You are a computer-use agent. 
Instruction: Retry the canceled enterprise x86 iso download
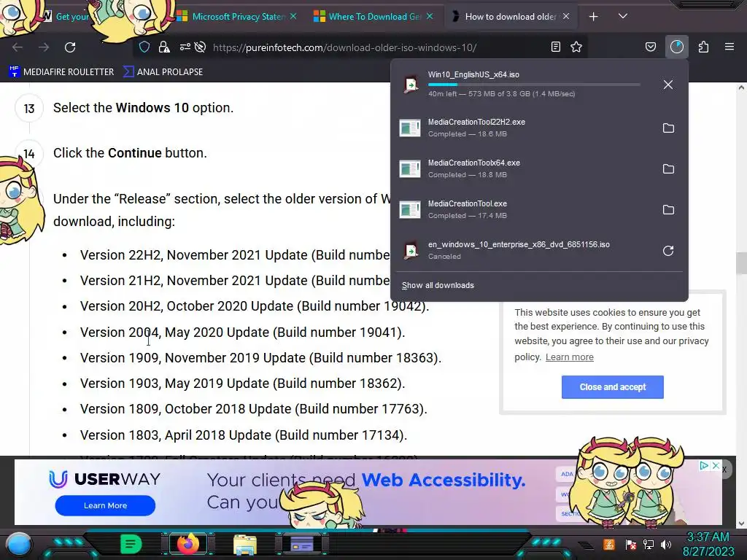point(668,251)
